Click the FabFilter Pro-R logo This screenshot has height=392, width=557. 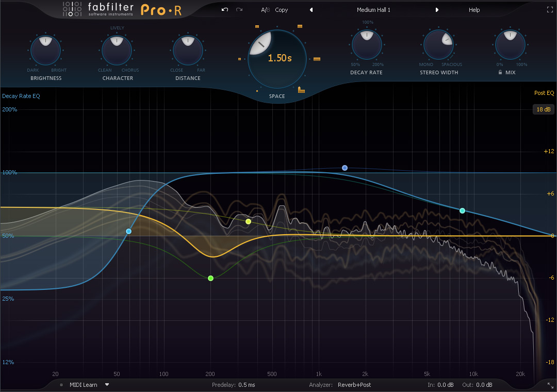(x=122, y=9)
